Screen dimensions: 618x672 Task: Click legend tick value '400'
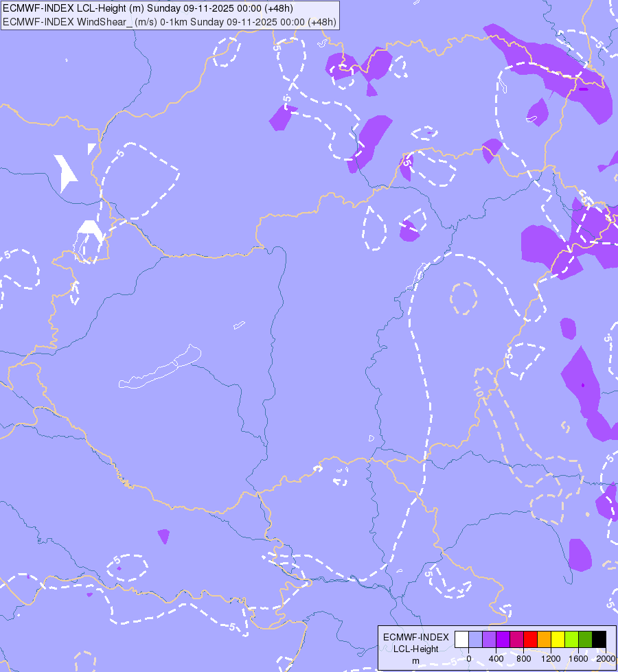[x=496, y=659]
